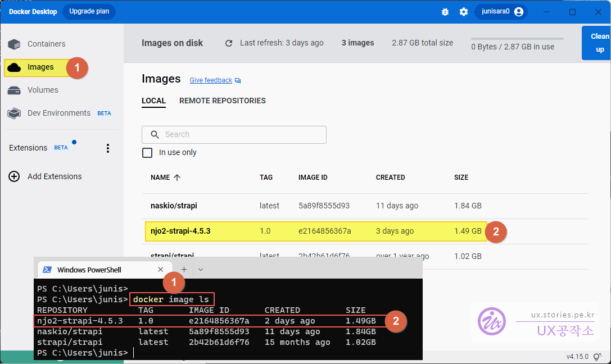Screen dimensions: 611x364
Task: Click image ID 5a89f8555d93 in Docker table
Action: [x=324, y=206]
